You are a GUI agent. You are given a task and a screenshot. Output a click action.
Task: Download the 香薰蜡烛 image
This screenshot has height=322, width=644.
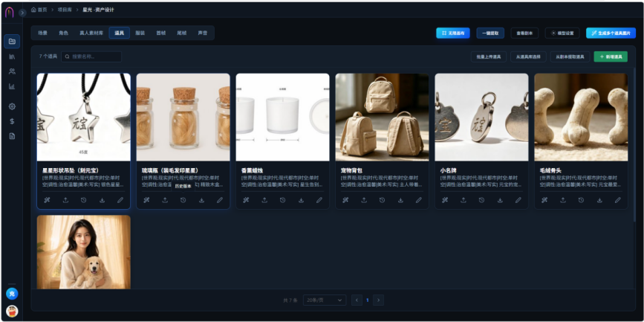301,200
